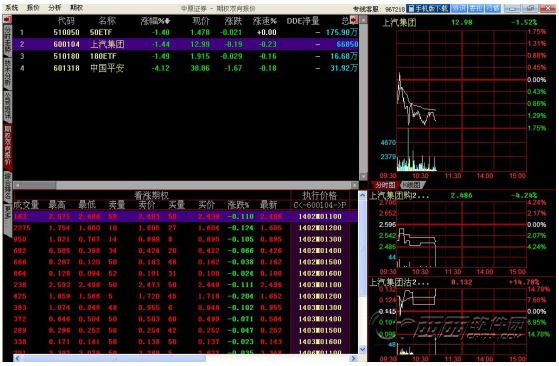
Task: Click the red arrow icon beside quote table header
Action: pyautogui.click(x=354, y=20)
